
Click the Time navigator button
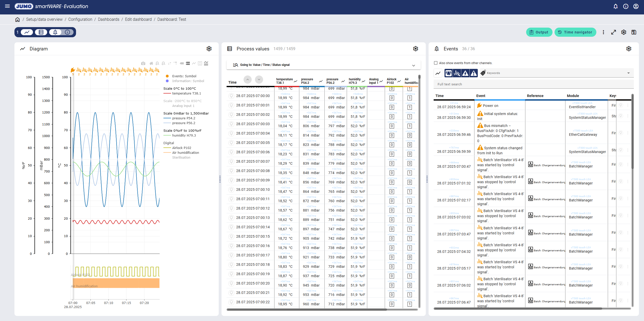pyautogui.click(x=575, y=32)
